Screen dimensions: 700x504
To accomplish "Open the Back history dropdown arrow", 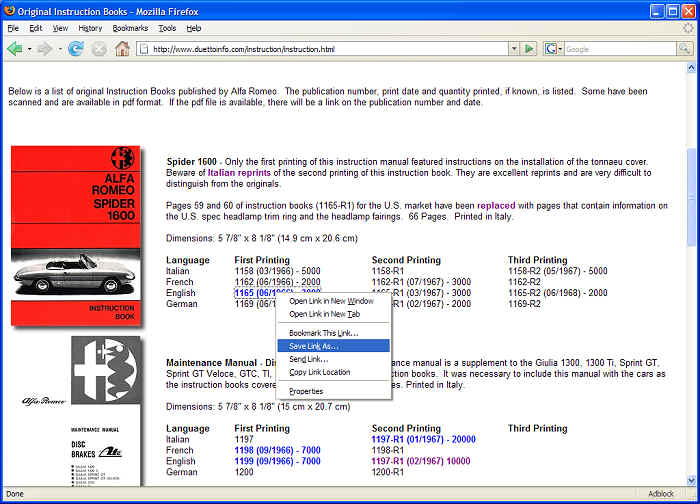I will click(x=29, y=49).
